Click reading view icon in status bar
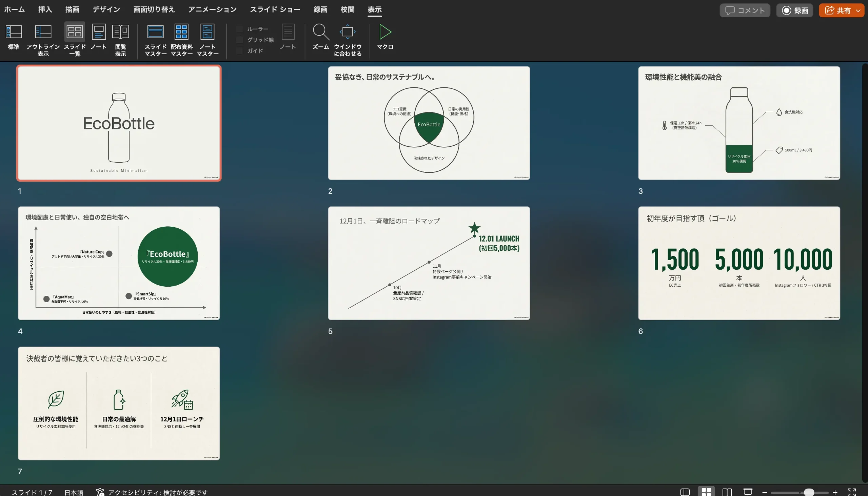 click(x=727, y=492)
